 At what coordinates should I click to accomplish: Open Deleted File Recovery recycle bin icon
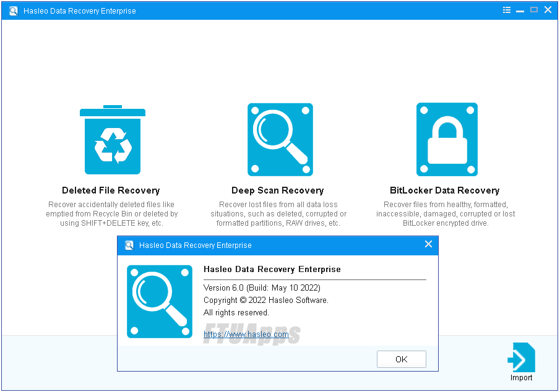tap(113, 140)
